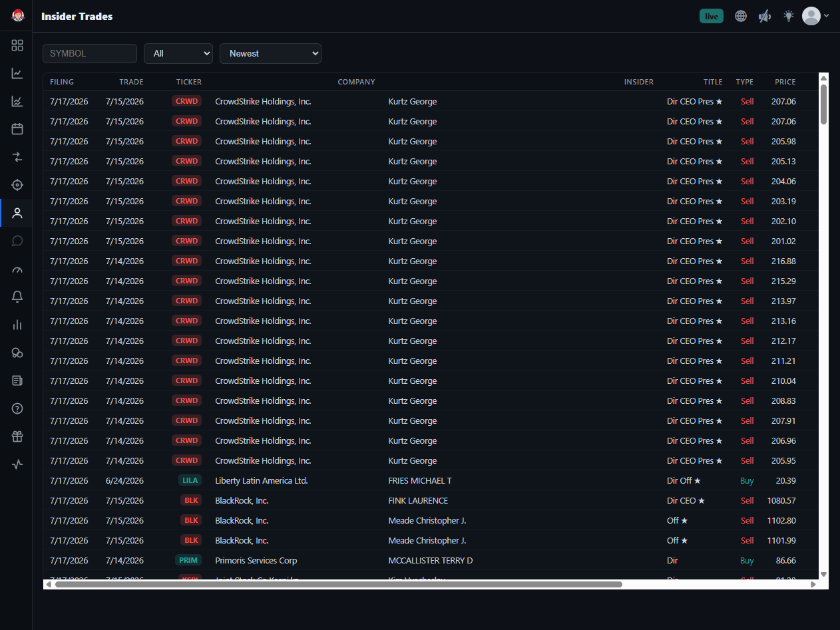Open the Newest sort dropdown
The image size is (840, 630).
coord(270,53)
